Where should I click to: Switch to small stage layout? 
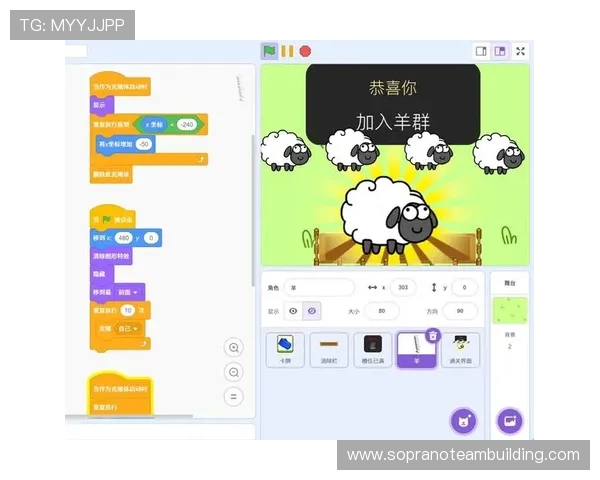tap(481, 51)
